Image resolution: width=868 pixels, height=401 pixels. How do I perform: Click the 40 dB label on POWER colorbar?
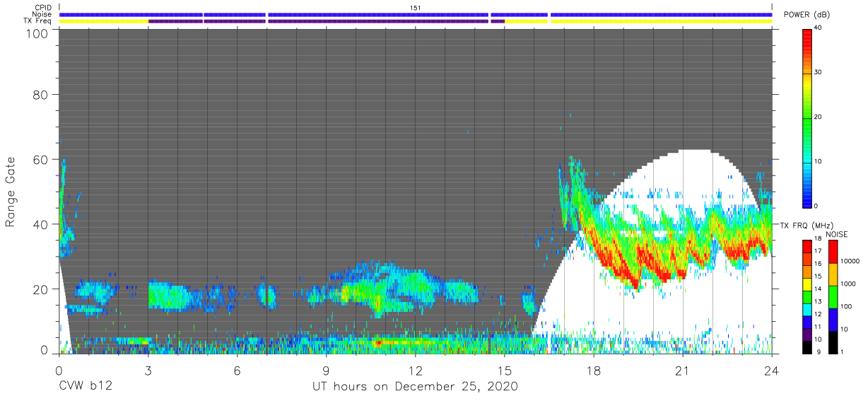click(818, 28)
